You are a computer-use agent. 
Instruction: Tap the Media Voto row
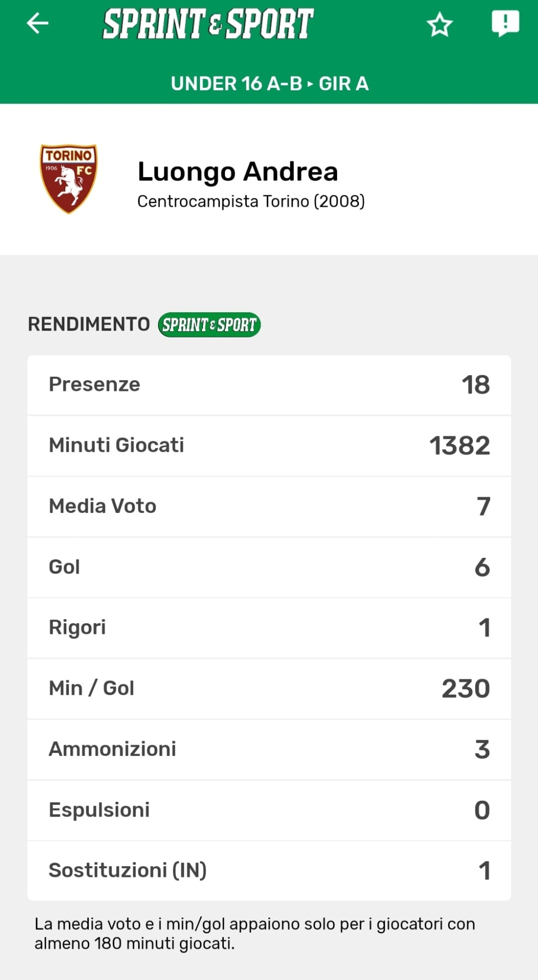[269, 506]
